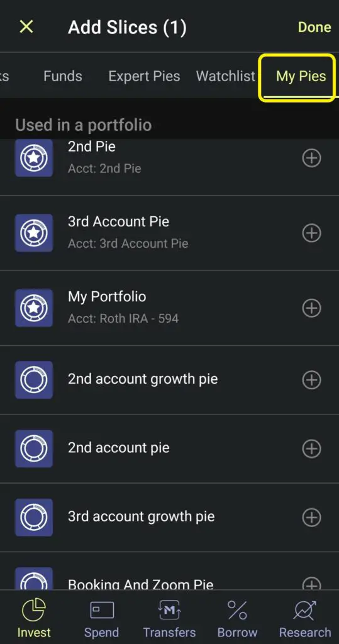Close the Add Slices screen with X

point(26,27)
